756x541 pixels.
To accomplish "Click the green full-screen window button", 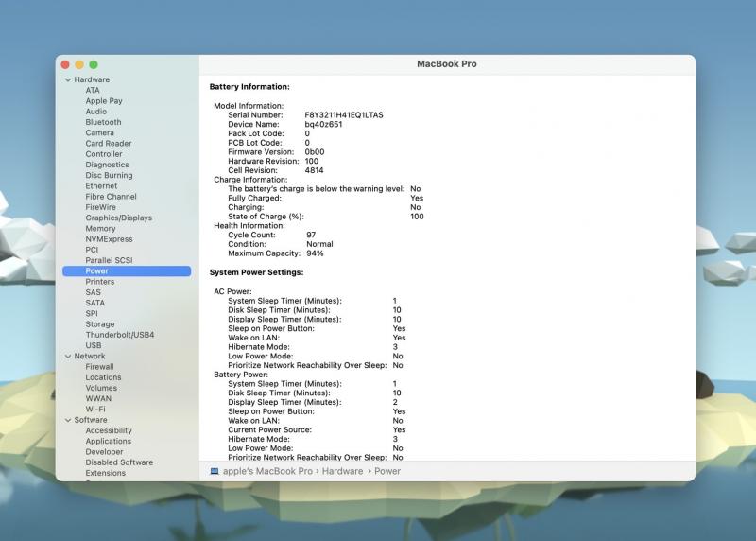I will 94,64.
